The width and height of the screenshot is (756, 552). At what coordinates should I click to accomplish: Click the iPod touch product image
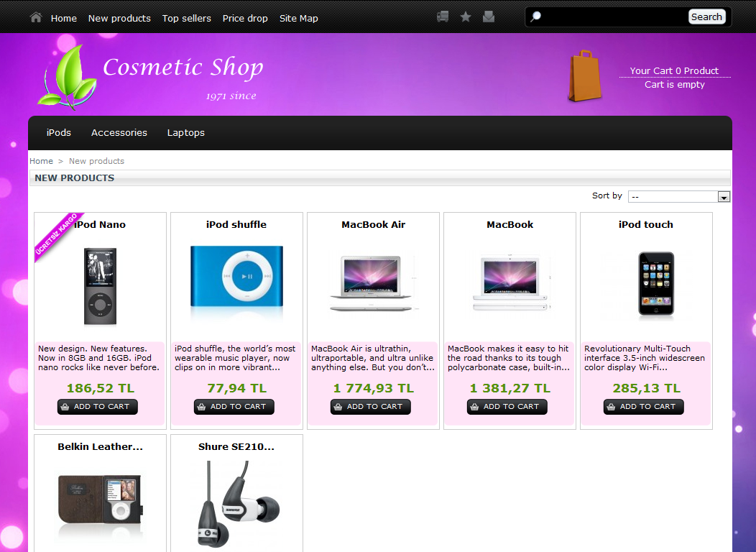coord(655,284)
